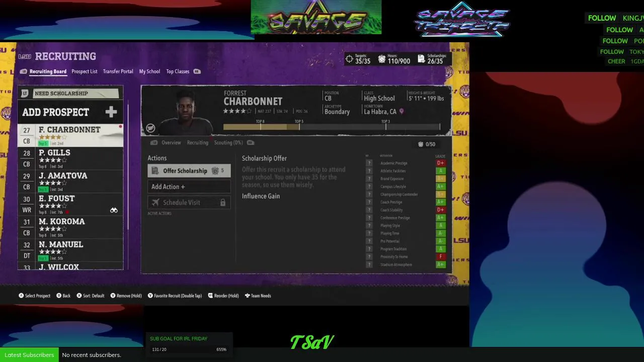Click the question mark beside Brand Exposure
Viewport: 644px width, 362px height.
(x=369, y=179)
